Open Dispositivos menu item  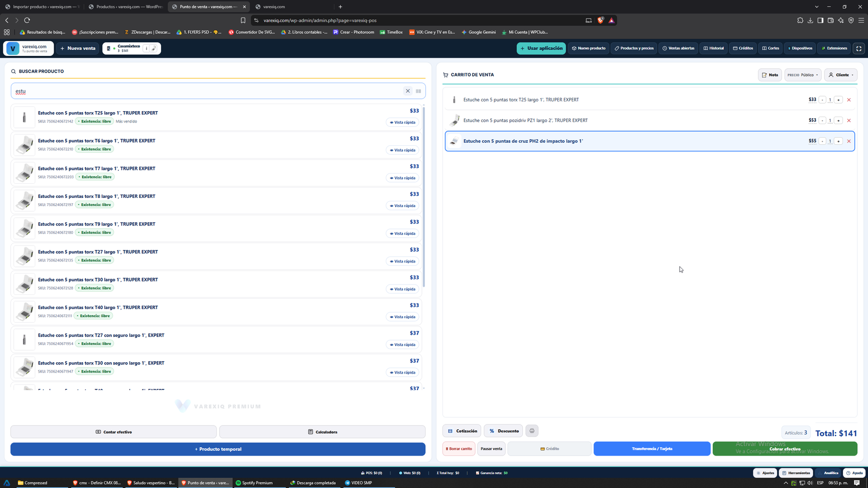[800, 48]
